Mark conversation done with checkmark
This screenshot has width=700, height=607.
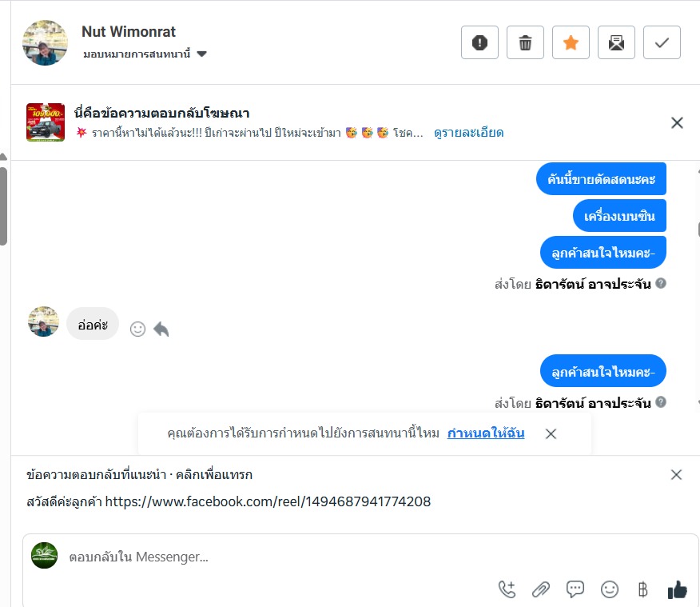point(662,42)
